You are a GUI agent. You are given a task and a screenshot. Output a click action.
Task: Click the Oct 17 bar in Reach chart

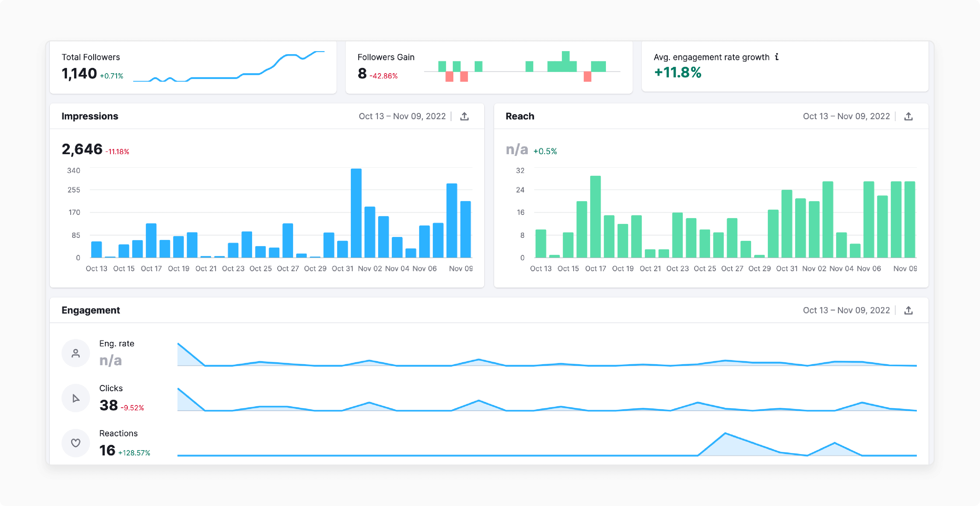(x=596, y=217)
